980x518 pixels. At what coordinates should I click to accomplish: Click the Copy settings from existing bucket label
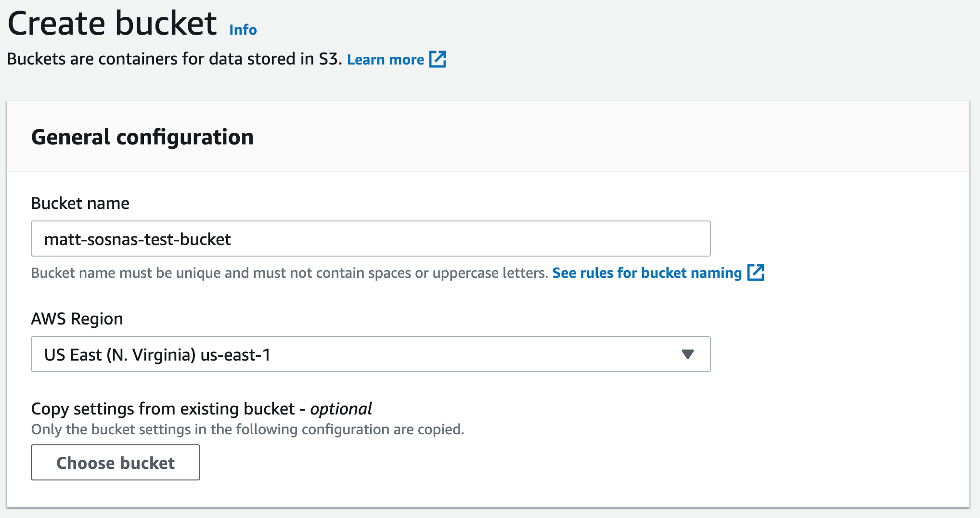[x=163, y=409]
